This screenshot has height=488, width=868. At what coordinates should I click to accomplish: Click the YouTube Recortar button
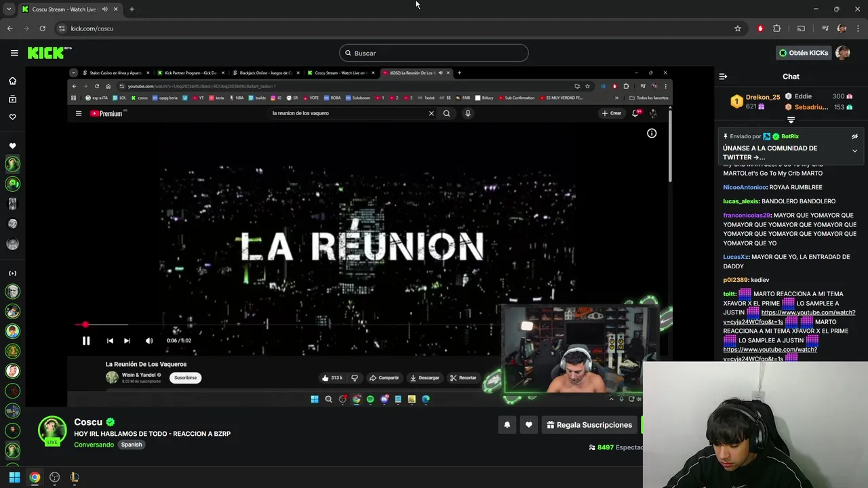(x=463, y=378)
